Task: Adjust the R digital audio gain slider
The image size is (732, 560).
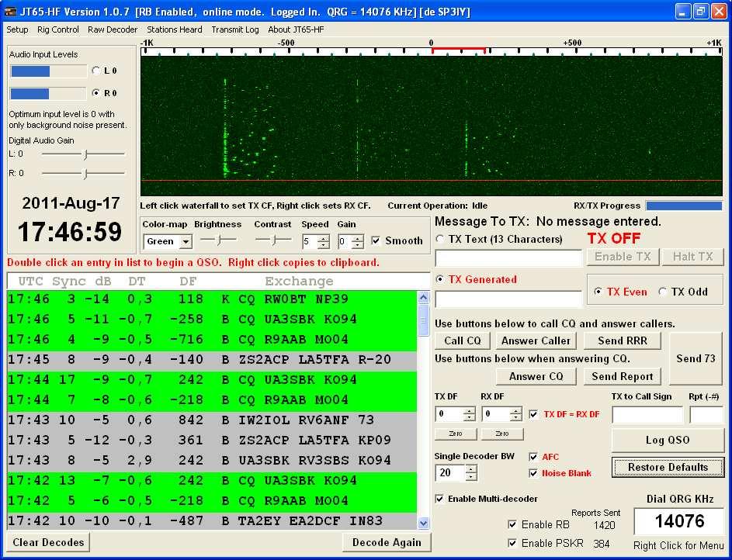Action: point(83,174)
